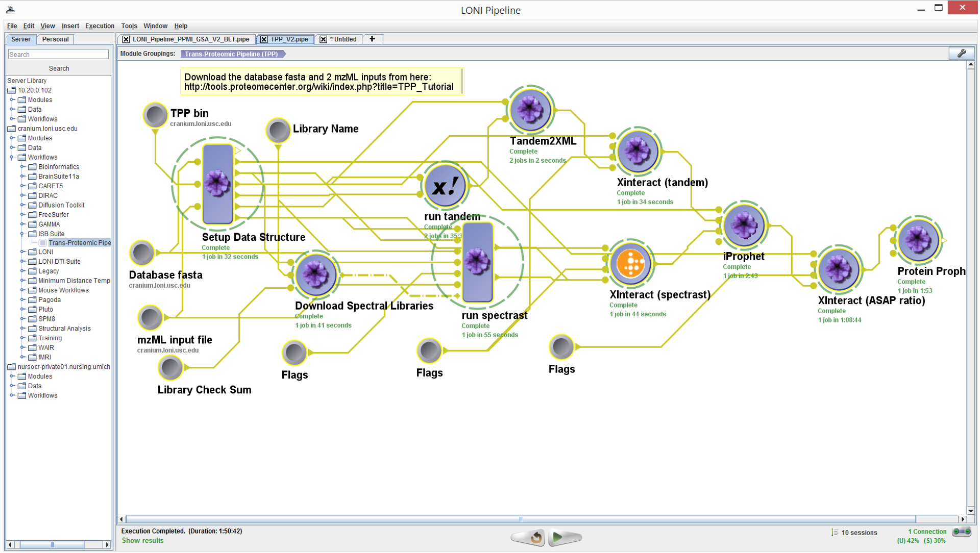This screenshot has height=553, width=980.
Task: Open the wrench settings tool
Action: [962, 54]
